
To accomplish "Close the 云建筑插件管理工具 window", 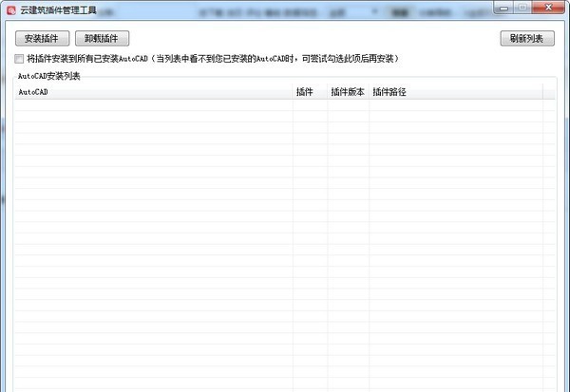I will pos(548,8).
